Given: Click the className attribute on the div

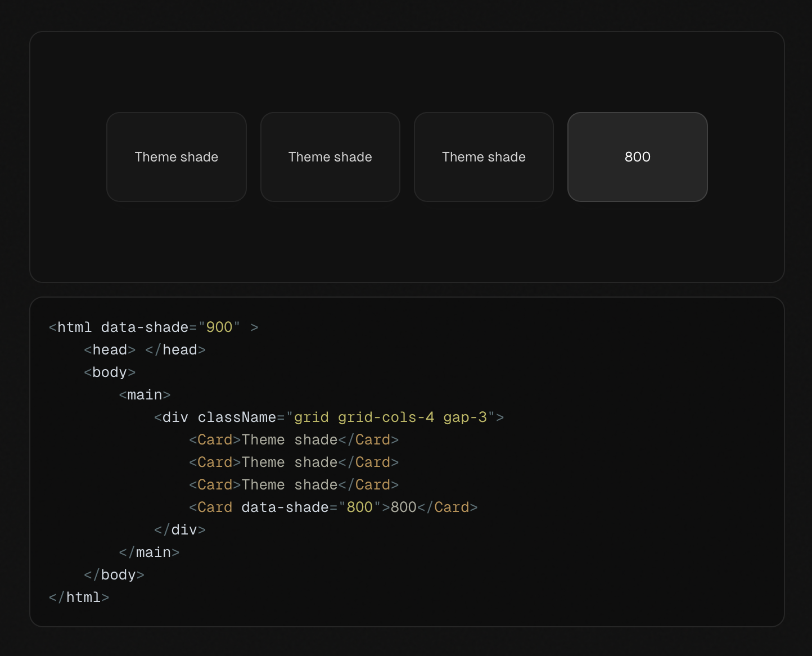Looking at the screenshot, I should (237, 417).
